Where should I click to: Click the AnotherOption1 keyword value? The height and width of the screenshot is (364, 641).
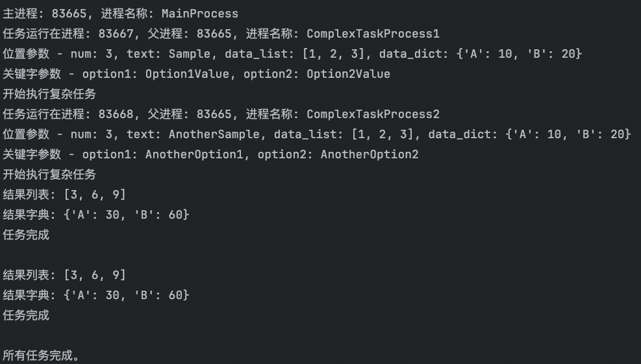[x=194, y=154]
